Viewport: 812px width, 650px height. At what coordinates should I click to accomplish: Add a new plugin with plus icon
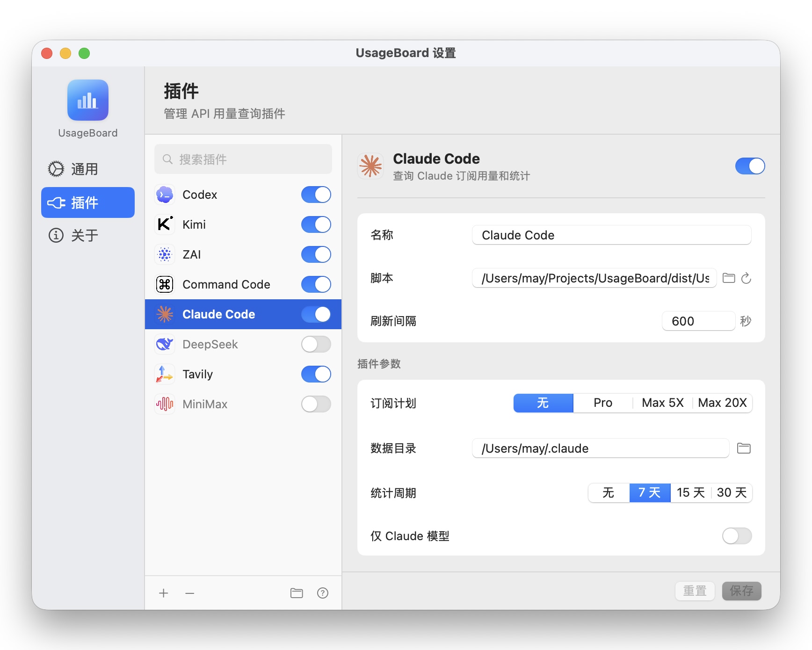pos(164,593)
